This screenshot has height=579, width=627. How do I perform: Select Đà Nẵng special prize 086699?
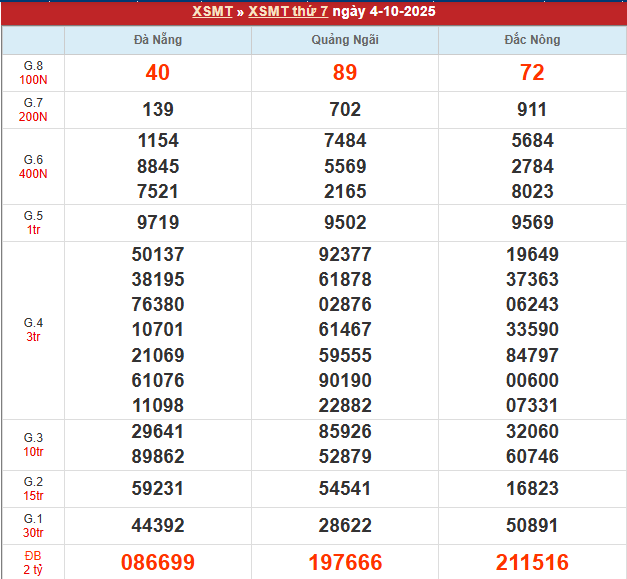158,563
